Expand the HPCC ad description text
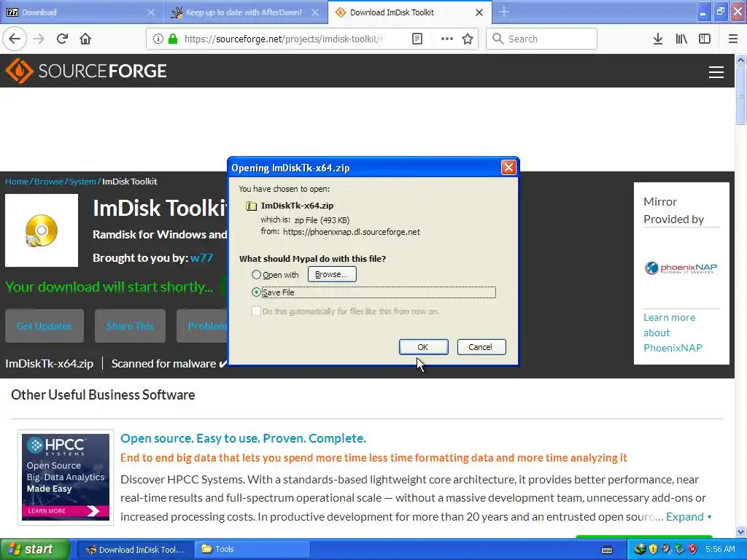This screenshot has height=560, width=747. (689, 517)
